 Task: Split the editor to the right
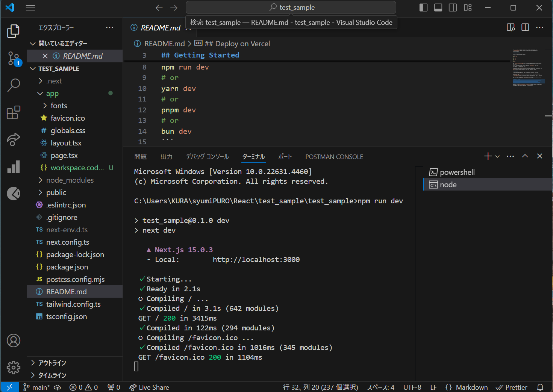(x=525, y=27)
